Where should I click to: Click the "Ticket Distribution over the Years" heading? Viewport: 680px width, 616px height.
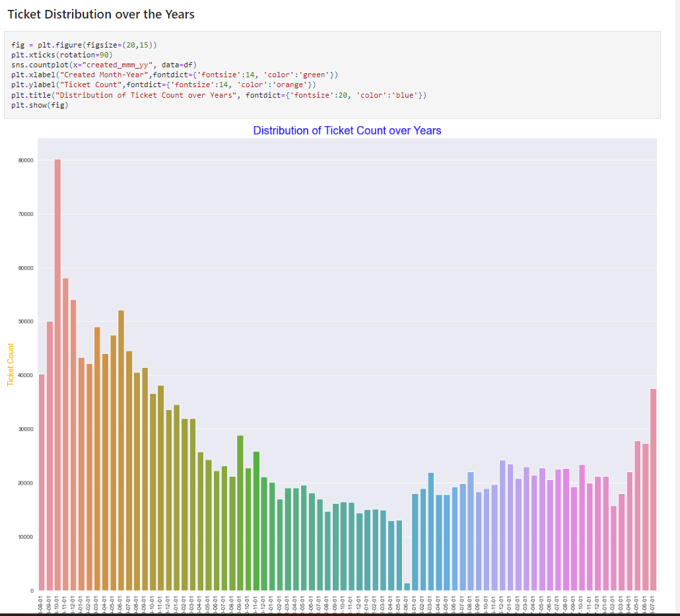coord(100,14)
